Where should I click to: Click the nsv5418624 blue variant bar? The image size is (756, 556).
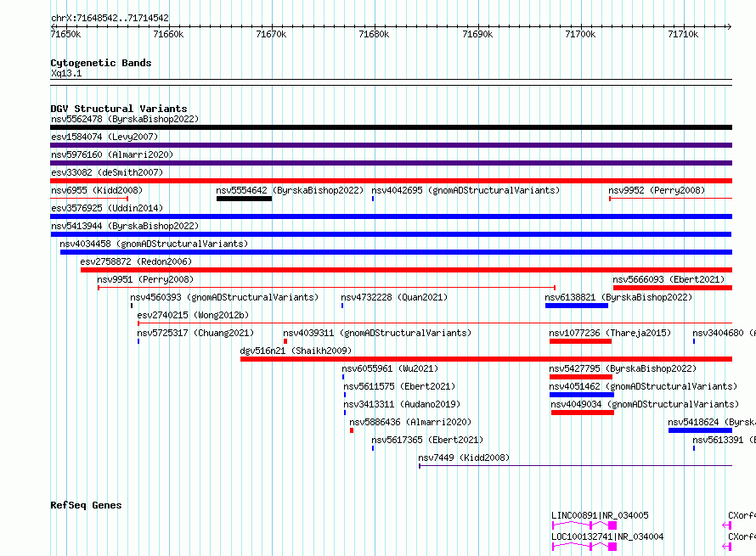coord(700,430)
